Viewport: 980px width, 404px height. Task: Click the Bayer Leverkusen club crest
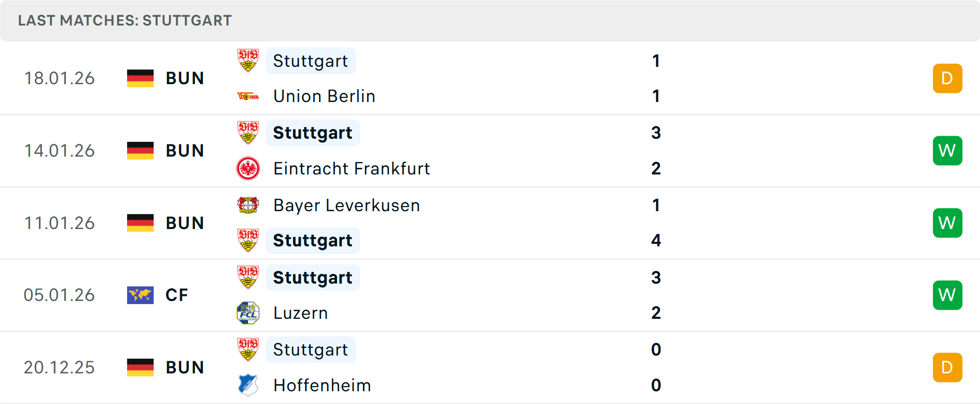248,205
